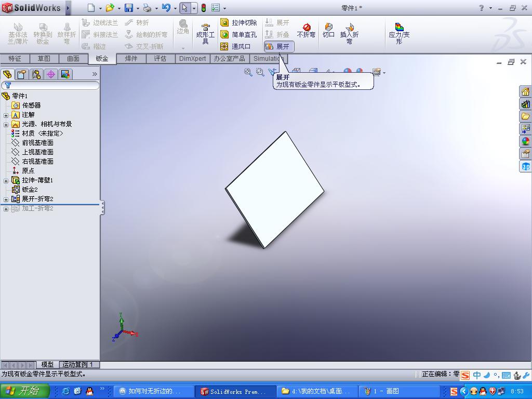
Task: Click the Rebuild traffic light icon
Action: tap(204, 7)
